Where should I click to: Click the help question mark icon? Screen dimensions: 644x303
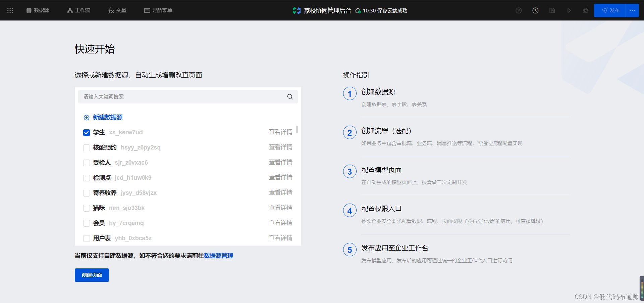coord(519,10)
